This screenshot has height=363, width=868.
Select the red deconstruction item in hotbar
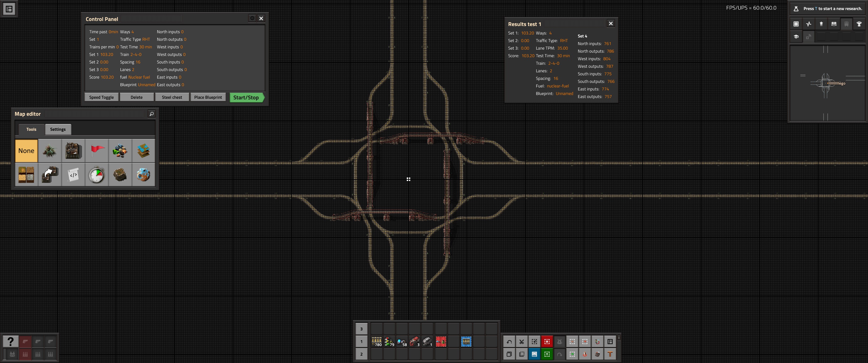pyautogui.click(x=441, y=342)
